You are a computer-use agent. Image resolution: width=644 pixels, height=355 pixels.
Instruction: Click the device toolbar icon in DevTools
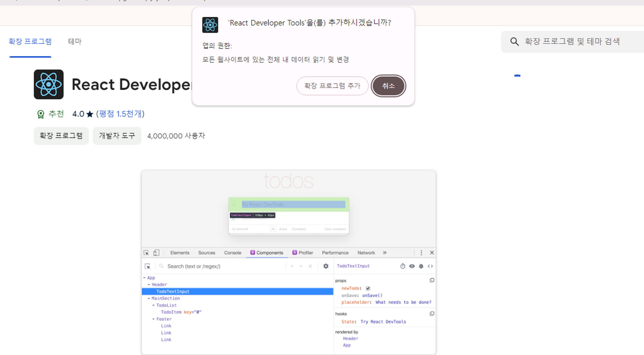(x=156, y=253)
